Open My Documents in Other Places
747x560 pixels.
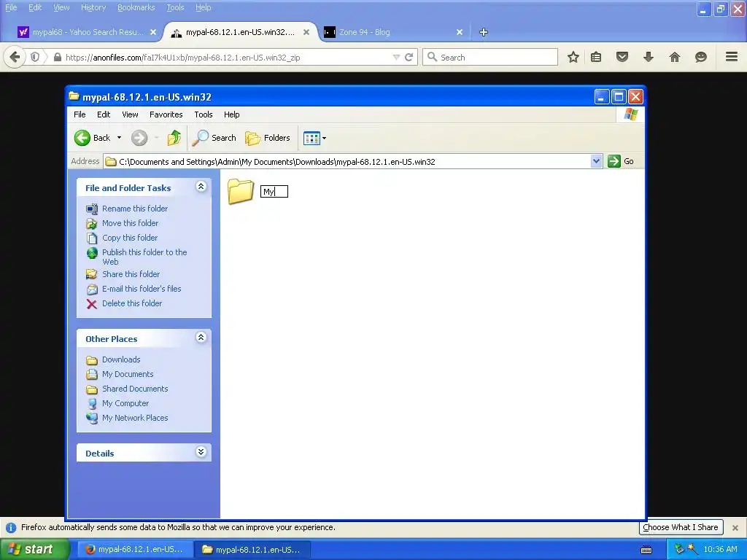128,374
